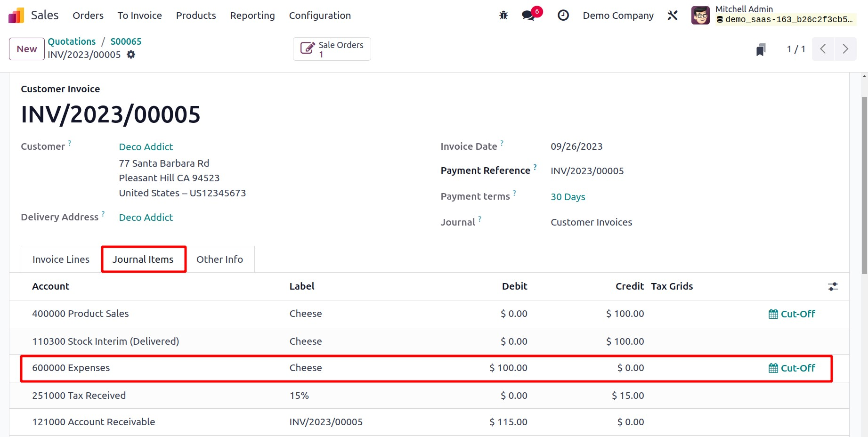Open the Reporting menu

point(252,16)
